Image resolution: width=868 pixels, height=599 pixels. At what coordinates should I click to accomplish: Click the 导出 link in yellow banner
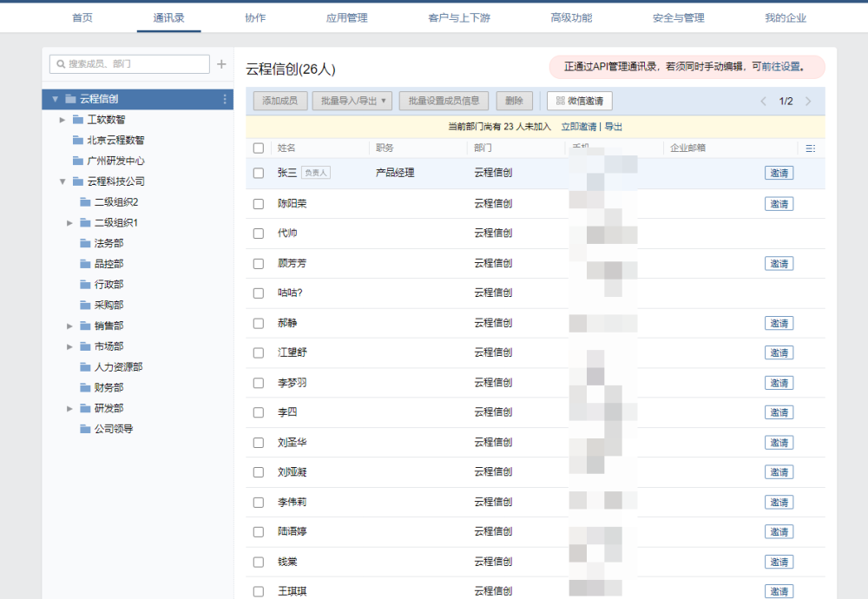[x=614, y=127]
